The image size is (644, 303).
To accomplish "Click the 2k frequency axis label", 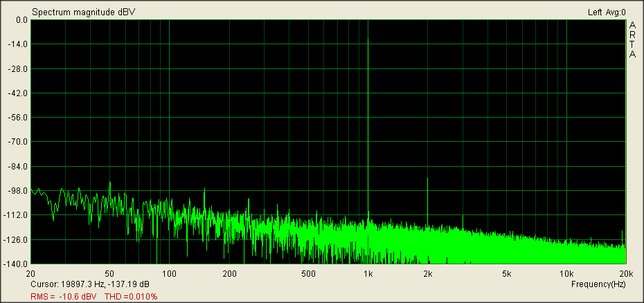I will (428, 274).
